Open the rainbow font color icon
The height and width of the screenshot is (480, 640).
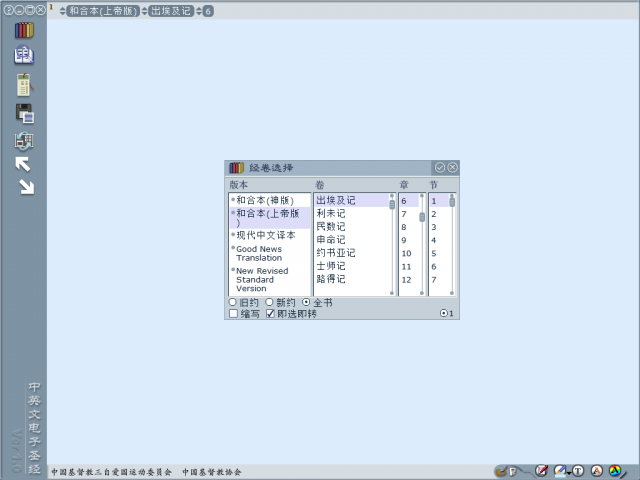tap(615, 471)
